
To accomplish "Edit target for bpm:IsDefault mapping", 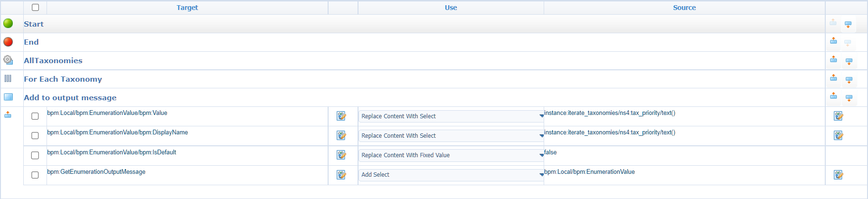I will 341,155.
